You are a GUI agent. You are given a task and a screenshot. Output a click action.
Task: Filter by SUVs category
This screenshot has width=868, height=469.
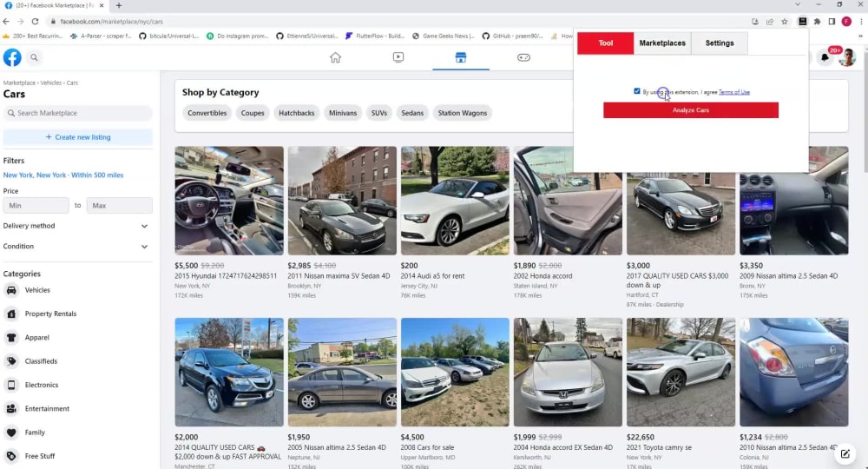point(379,113)
